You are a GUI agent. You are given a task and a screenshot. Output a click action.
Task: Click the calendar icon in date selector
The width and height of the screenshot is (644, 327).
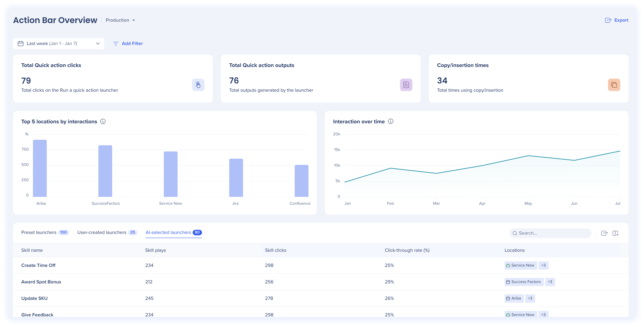(21, 44)
